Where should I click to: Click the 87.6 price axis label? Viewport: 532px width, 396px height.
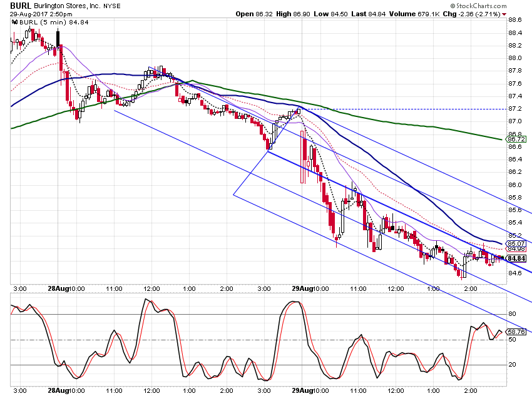(515, 83)
